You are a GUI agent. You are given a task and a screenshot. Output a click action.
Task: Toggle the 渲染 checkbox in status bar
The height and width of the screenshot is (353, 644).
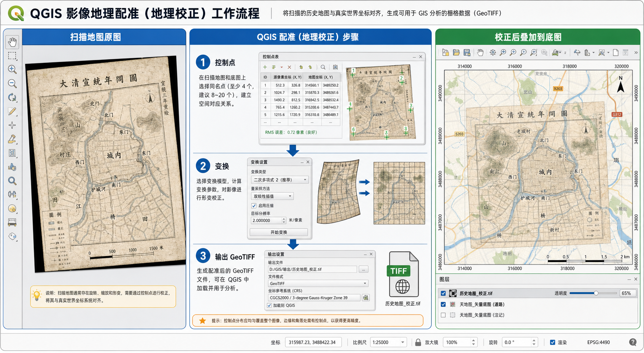553,342
